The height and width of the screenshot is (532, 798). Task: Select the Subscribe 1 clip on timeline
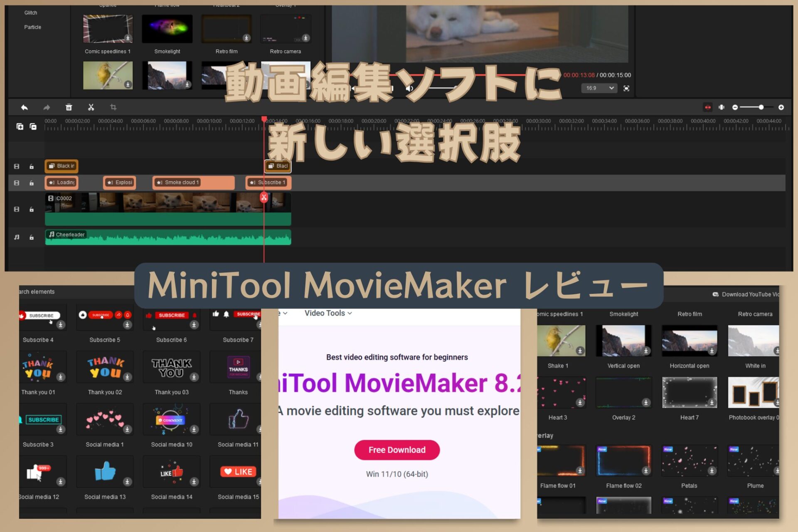coord(268,182)
